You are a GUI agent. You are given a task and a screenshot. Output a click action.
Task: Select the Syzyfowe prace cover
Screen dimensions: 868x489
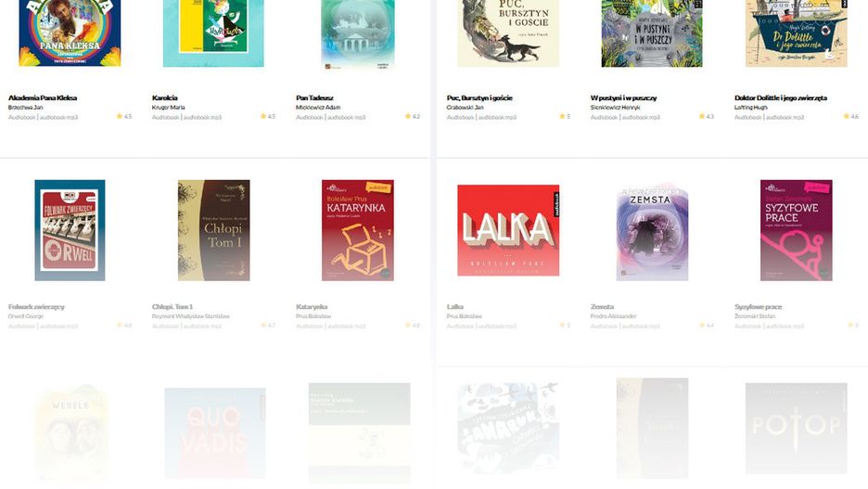coord(796,230)
